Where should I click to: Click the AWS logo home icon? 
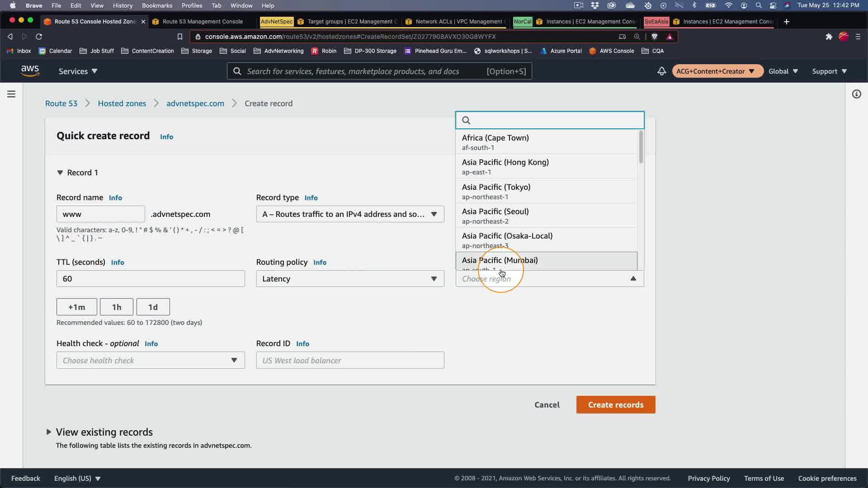pos(30,71)
